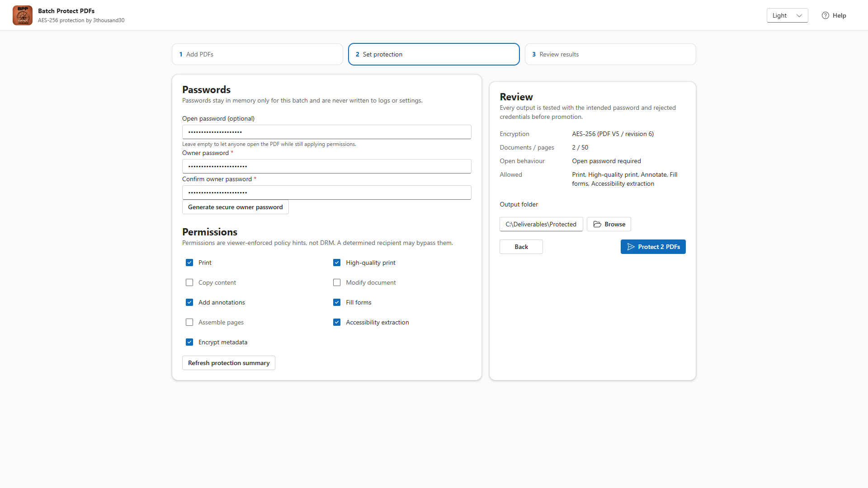The image size is (868, 488).
Task: Browse for an output folder
Action: 609,224
